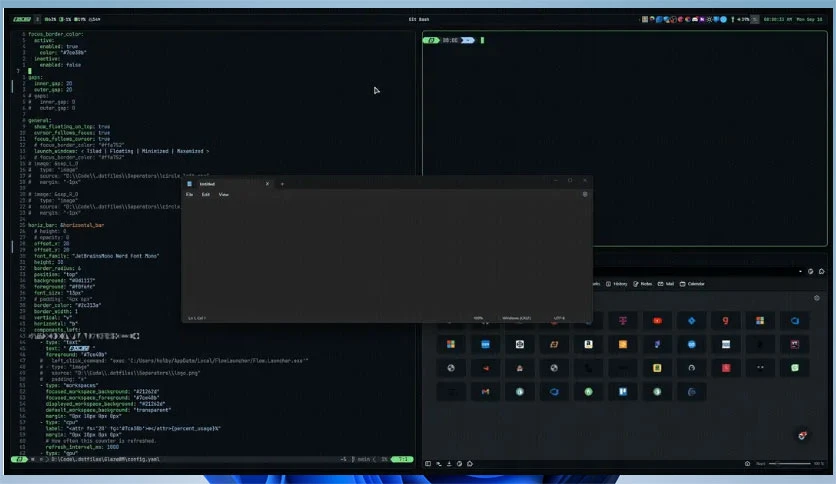This screenshot has height=484, width=836.
Task: Switch to the Notes tab in browser
Action: coord(642,284)
